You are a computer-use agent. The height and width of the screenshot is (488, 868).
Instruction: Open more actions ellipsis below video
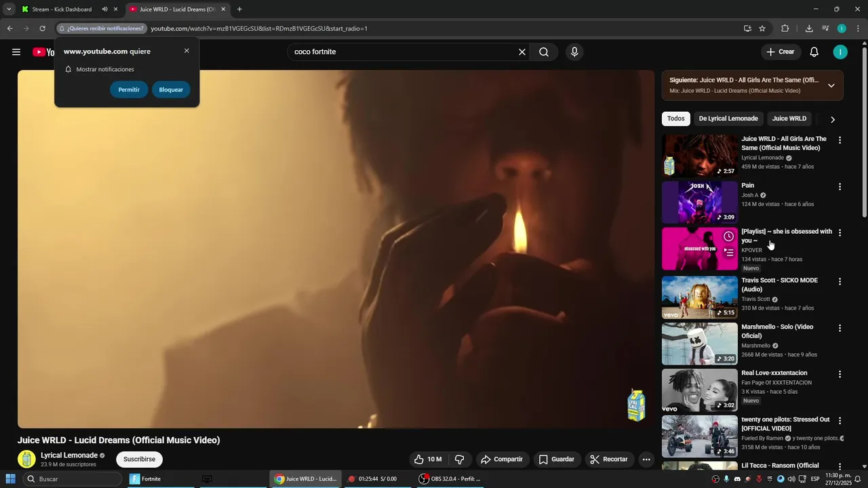(646, 460)
